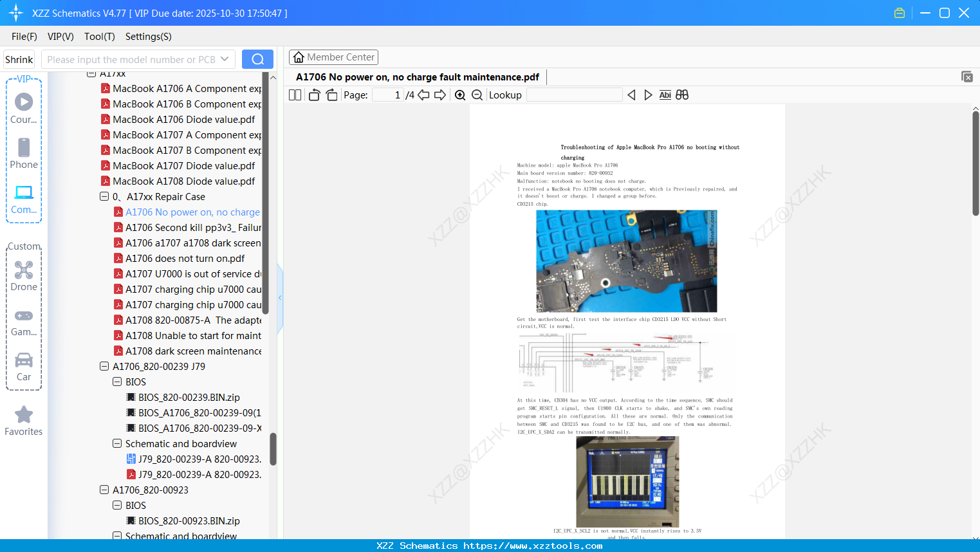The height and width of the screenshot is (552, 980).
Task: Collapse the BIOS folder under A1706_820-00923
Action: click(x=117, y=506)
